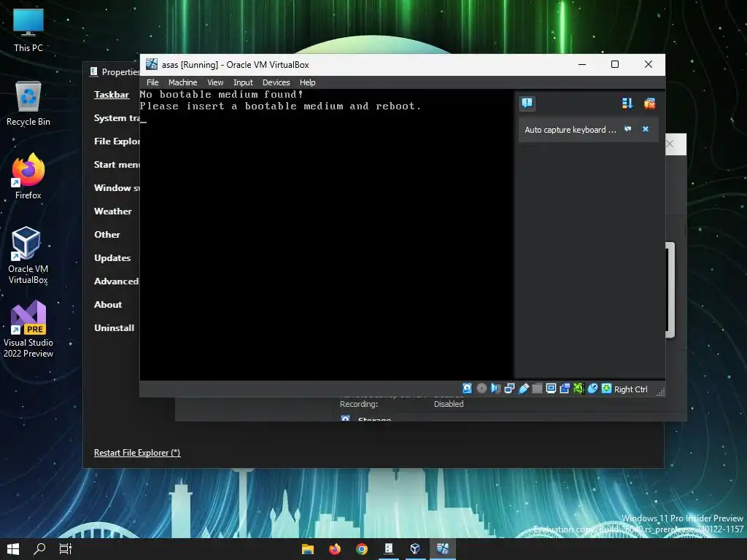Close the VirtualBox Manager window behind the VM
This screenshot has height=560, width=747.
(x=670, y=144)
